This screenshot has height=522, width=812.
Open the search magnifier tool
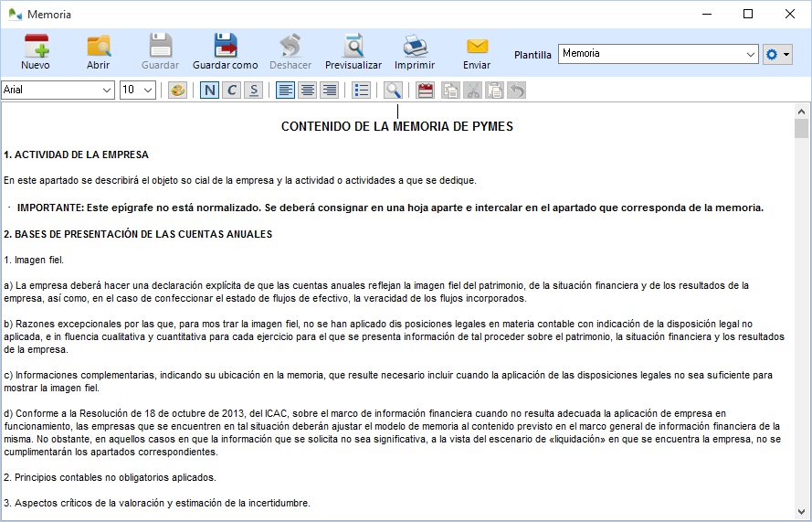(393, 91)
